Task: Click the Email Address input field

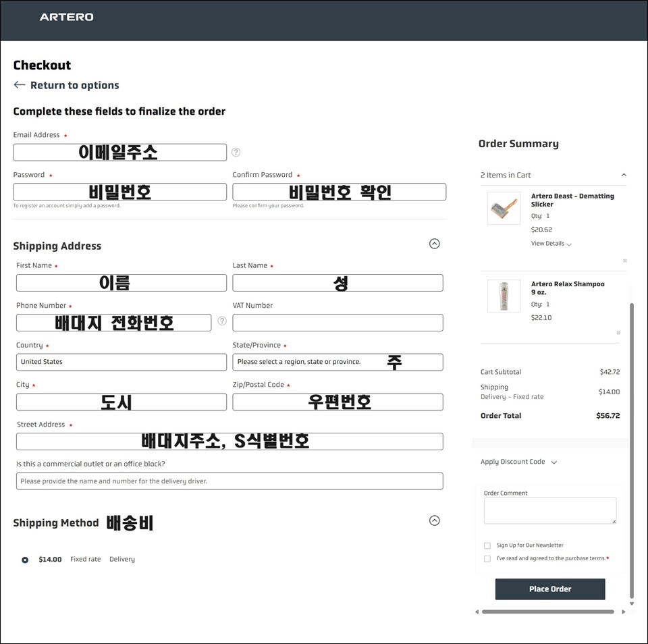Action: pos(120,153)
